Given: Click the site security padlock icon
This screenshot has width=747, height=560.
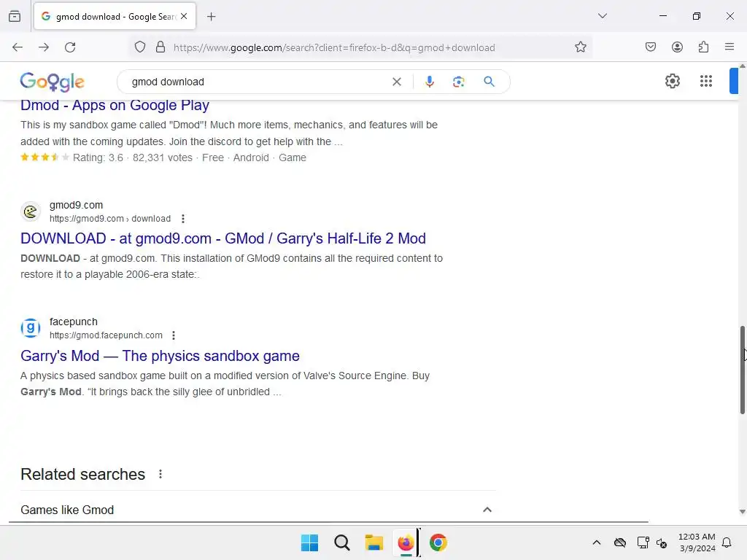Looking at the screenshot, I should coord(160,47).
